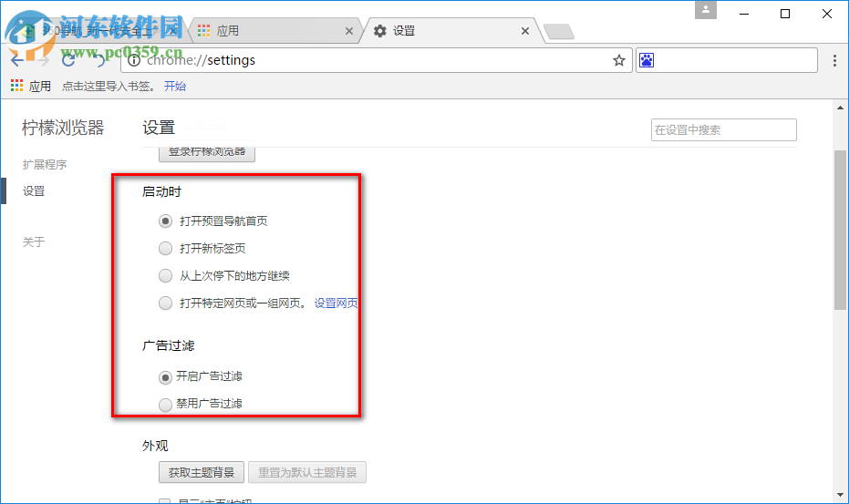This screenshot has width=849, height=504.
Task: Click the Baidu paw search icon
Action: (x=647, y=60)
